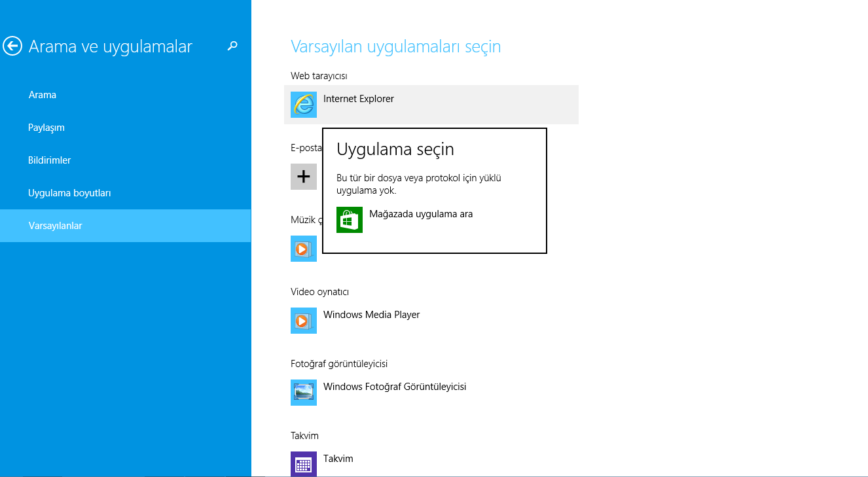Click the purple Takvim calendar icon
Screen dimensions: 868x477
point(304,464)
